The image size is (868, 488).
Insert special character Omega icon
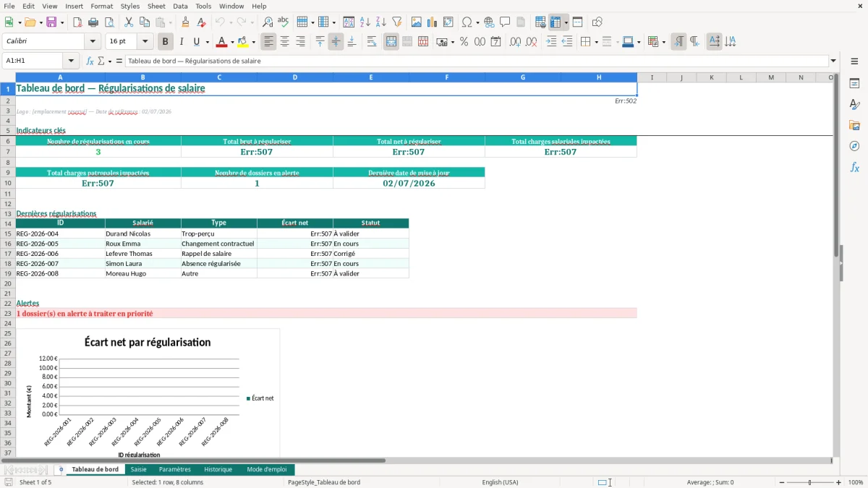click(467, 22)
